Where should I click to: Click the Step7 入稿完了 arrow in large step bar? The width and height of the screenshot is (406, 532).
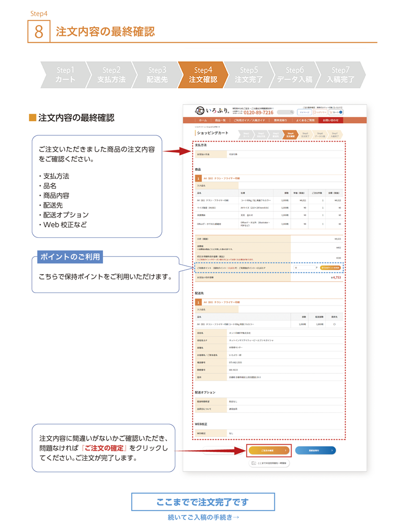tap(340, 75)
